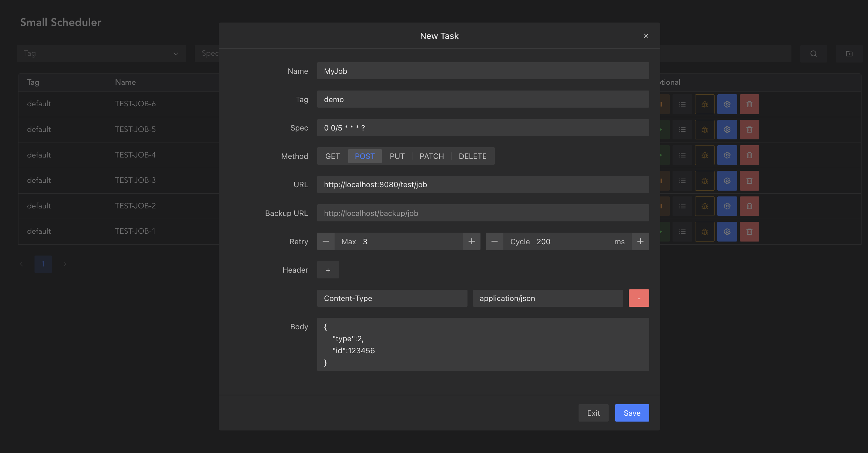868x453 pixels.
Task: Click the Backup URL input field
Action: point(483,213)
